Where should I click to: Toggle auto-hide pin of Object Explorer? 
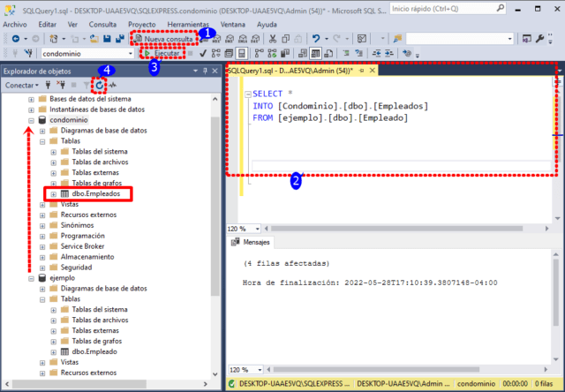[205, 71]
